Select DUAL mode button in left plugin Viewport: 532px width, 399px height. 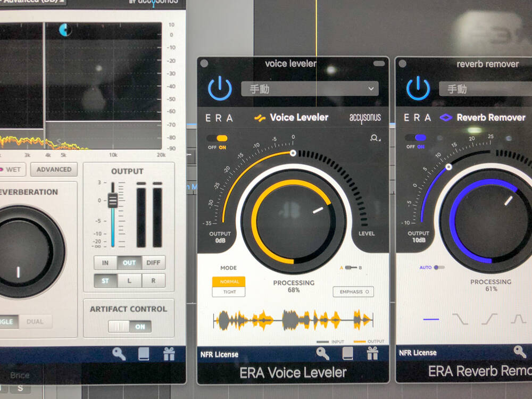click(x=35, y=321)
